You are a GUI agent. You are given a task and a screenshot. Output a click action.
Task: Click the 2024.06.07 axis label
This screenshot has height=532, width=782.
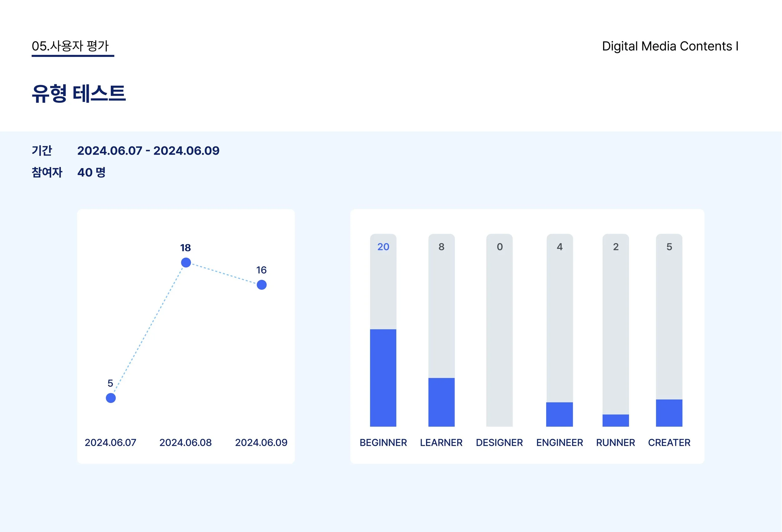tap(110, 443)
